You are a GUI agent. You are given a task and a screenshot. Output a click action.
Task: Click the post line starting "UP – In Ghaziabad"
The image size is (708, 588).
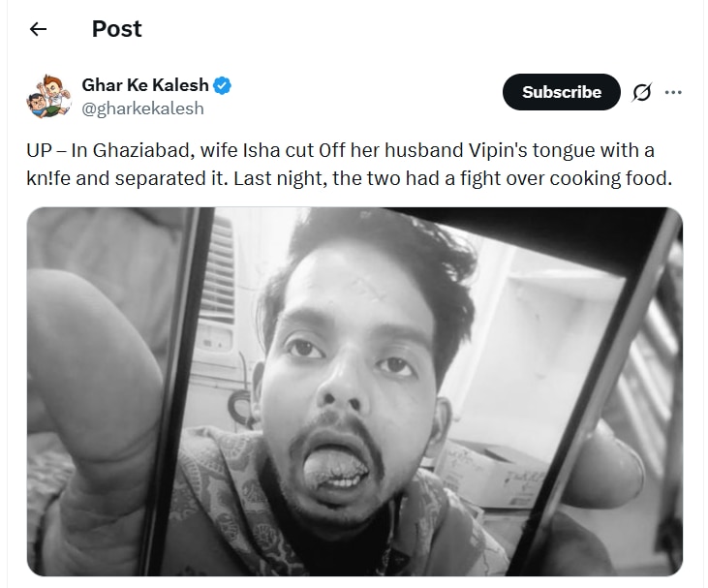pos(339,151)
